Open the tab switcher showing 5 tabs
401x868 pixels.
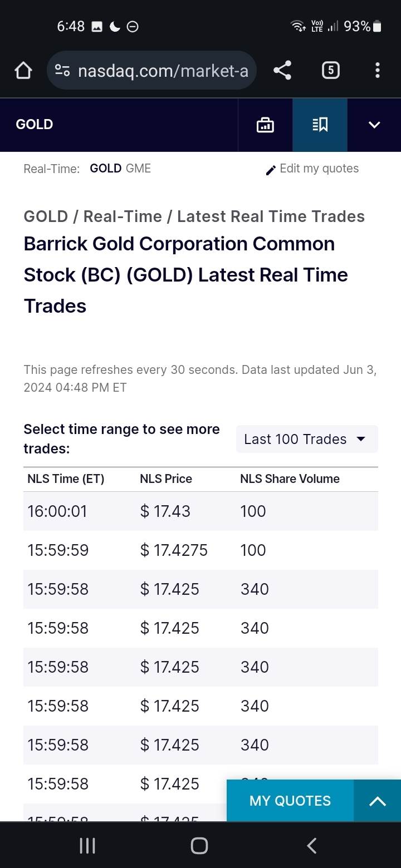coord(330,70)
